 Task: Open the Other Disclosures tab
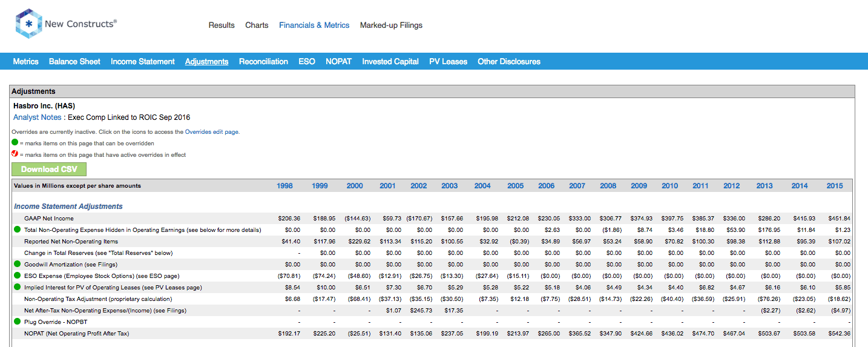click(509, 61)
